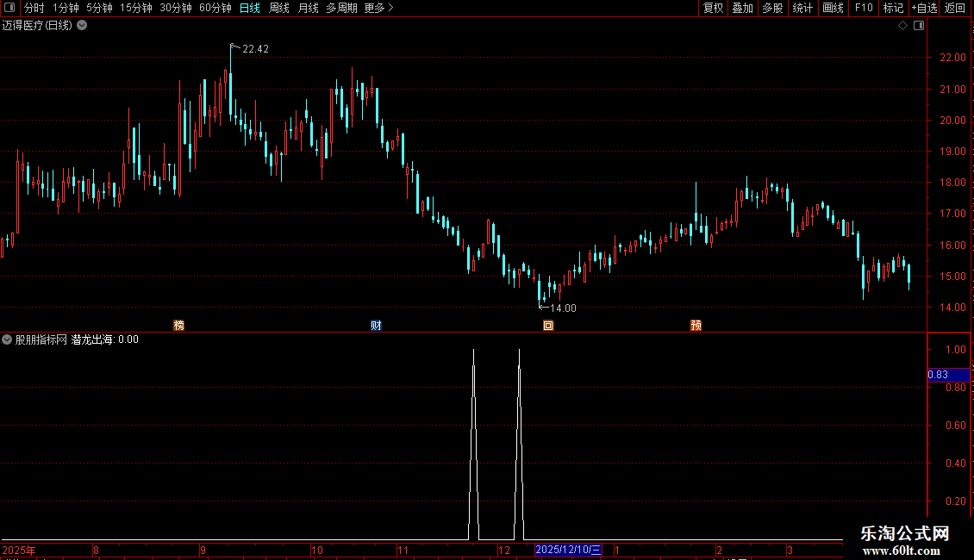
Task: Click the 2025年 label on time axis
Action: [19, 550]
